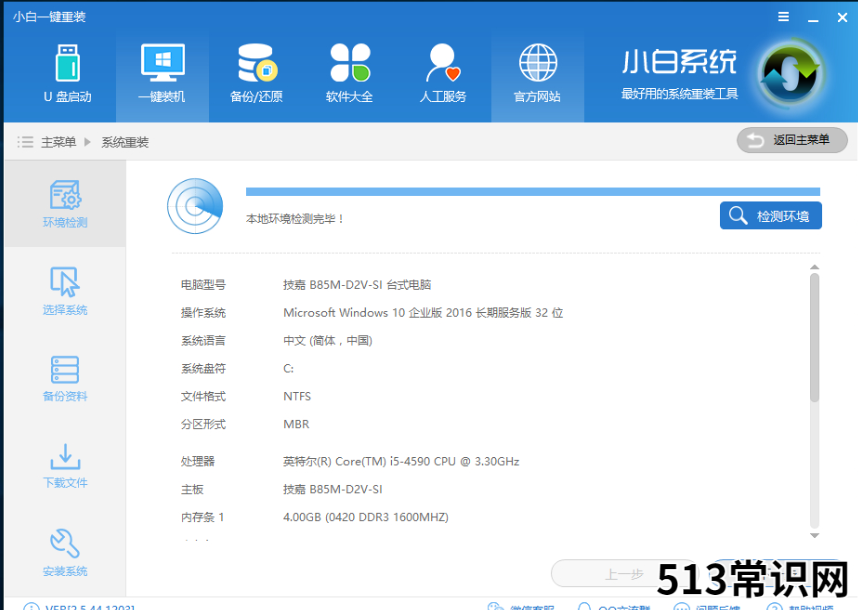Click the MBR partition value
The width and height of the screenshot is (858, 610).
296,425
